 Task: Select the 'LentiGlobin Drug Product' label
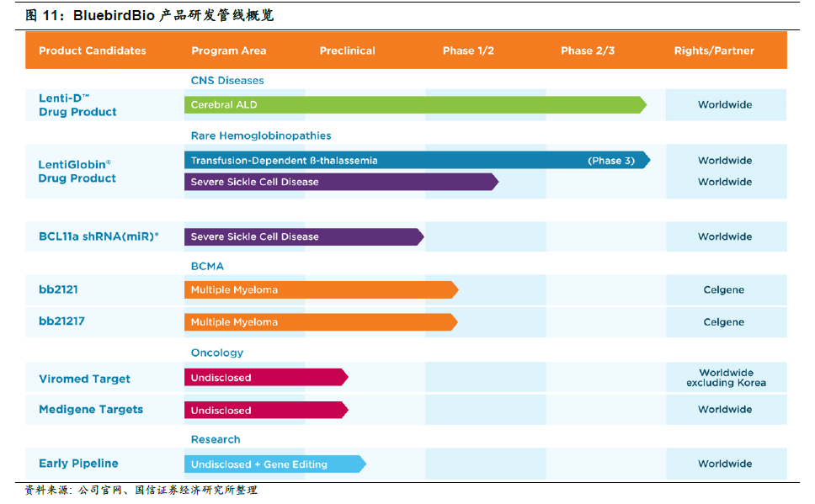[77, 172]
